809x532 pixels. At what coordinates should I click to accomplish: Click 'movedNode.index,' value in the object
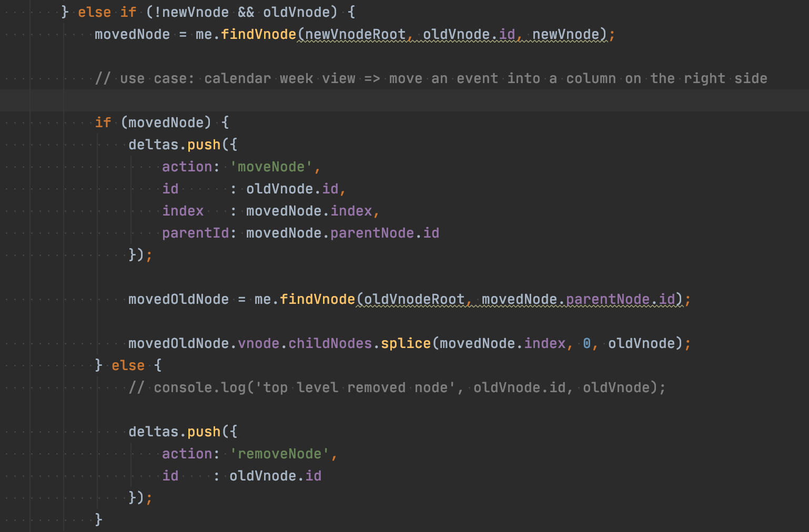[x=313, y=211]
